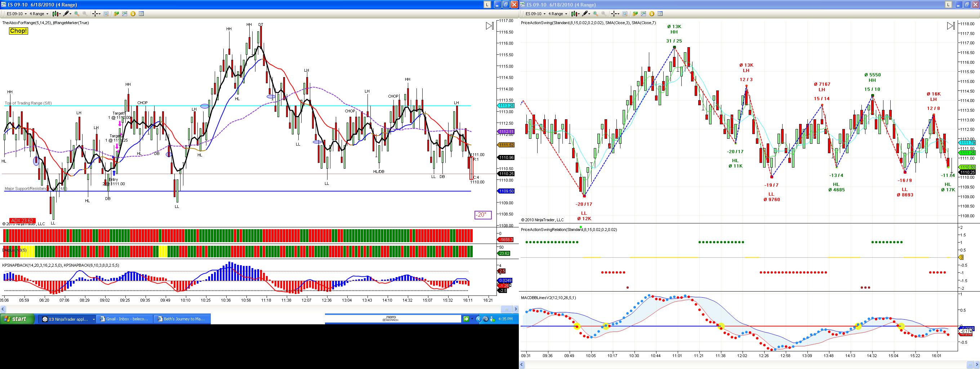Click the red ADX 23.62 label
This screenshot has width=980, height=369.
[x=22, y=221]
